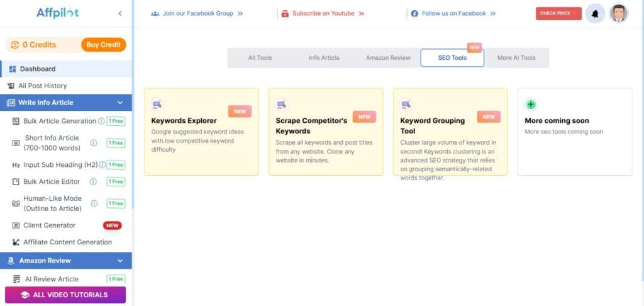Collapse the sidebar with the left chevron
Viewport: 644px width, 306px height.
point(120,14)
